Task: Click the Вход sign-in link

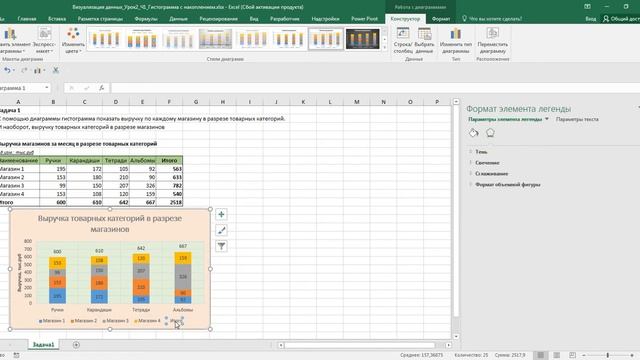Action: (590, 19)
